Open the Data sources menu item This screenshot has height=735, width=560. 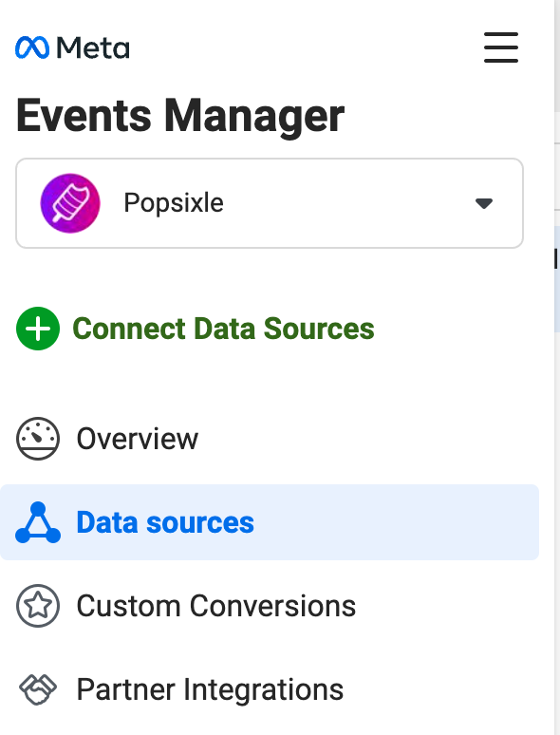click(x=270, y=522)
